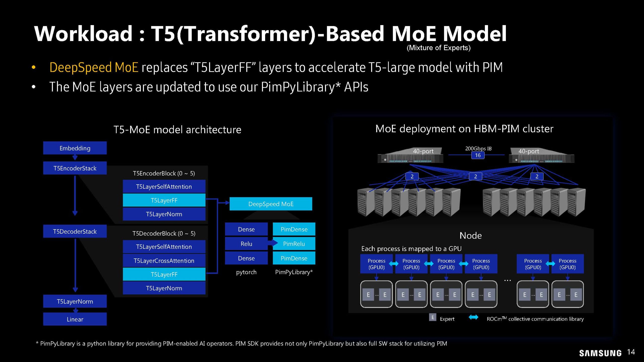
Task: Click the top PimDense box
Action: (x=294, y=229)
